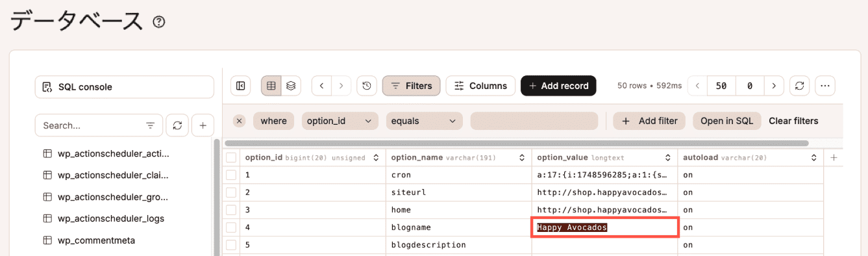The image size is (868, 256).
Task: Toggle the Filters panel
Action: click(412, 86)
